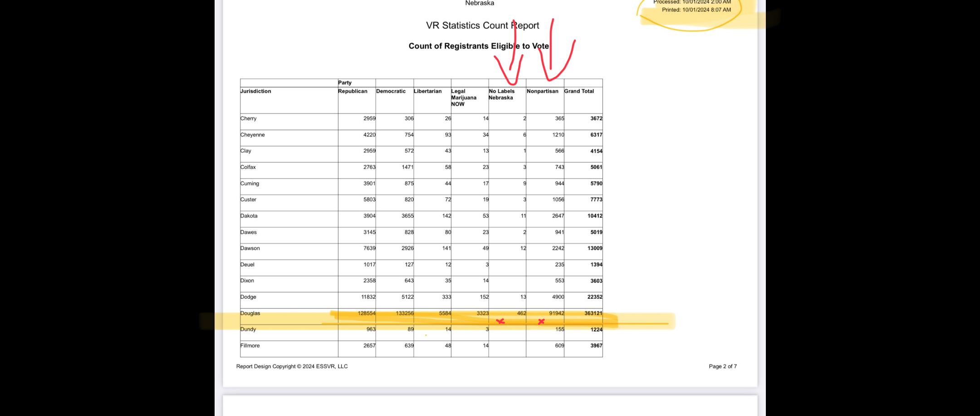Select the 'Grand Total' column header

pyautogui.click(x=579, y=91)
